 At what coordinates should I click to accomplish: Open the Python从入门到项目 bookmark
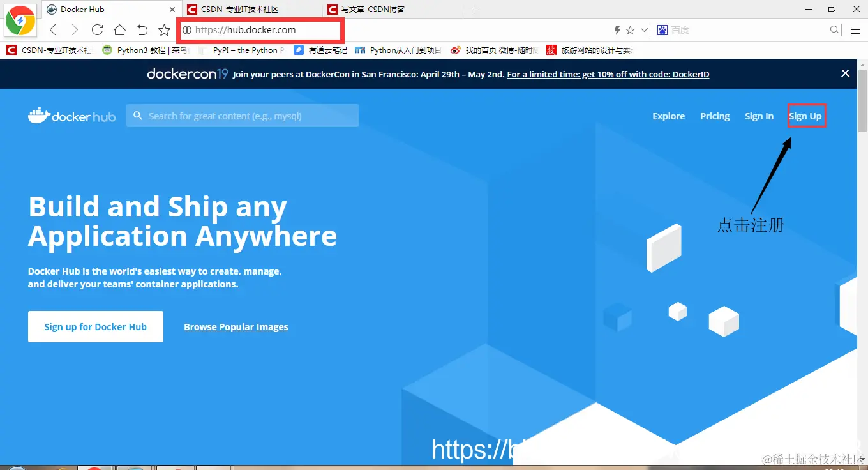pyautogui.click(x=398, y=50)
